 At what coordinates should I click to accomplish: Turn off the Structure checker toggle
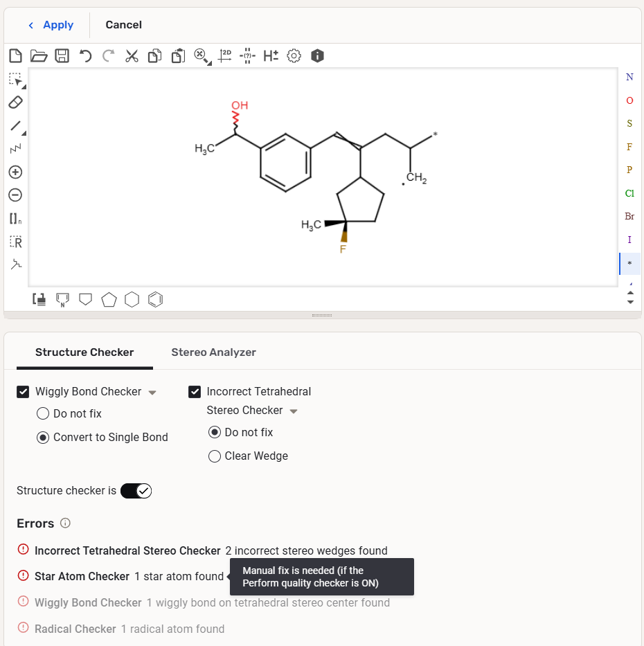136,491
